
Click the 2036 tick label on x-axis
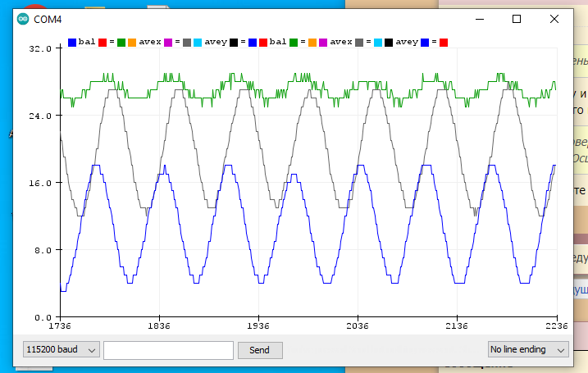pyautogui.click(x=358, y=325)
